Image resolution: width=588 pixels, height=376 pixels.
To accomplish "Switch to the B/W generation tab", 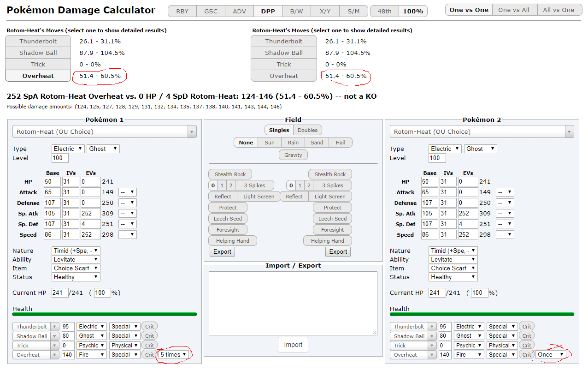I will [296, 11].
